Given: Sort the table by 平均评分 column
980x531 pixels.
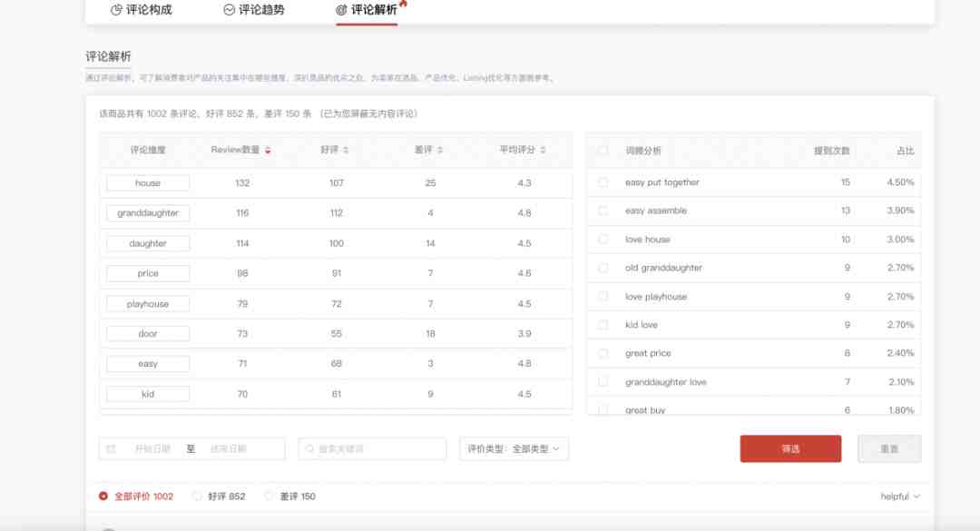Looking at the screenshot, I should point(523,150).
